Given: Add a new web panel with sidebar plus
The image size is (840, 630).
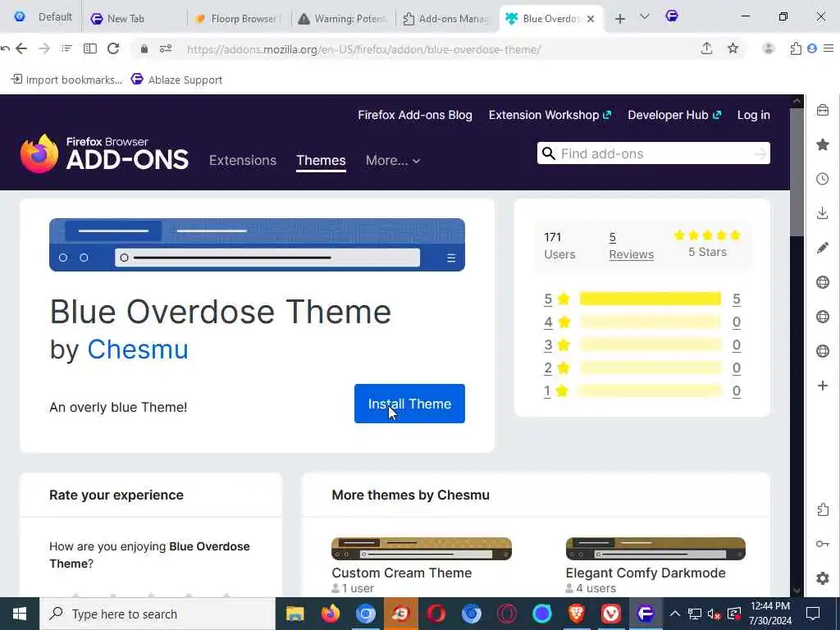Looking at the screenshot, I should (822, 386).
